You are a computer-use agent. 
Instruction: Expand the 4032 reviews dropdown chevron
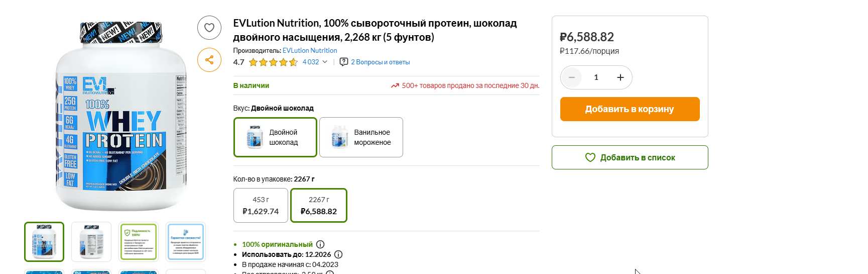coord(325,62)
